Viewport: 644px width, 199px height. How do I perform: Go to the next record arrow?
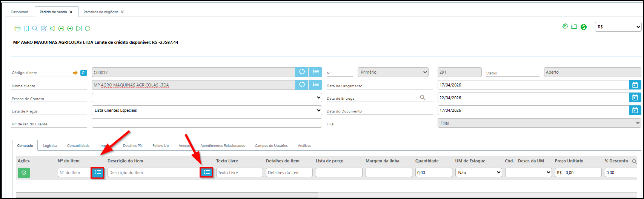[x=70, y=29]
